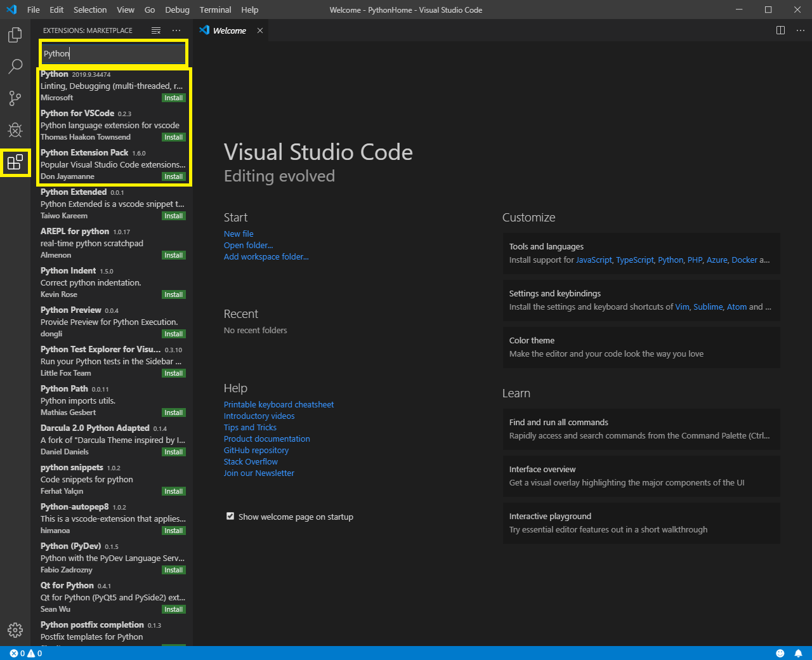
Task: Install Python-autopep8 extension
Action: 173,531
